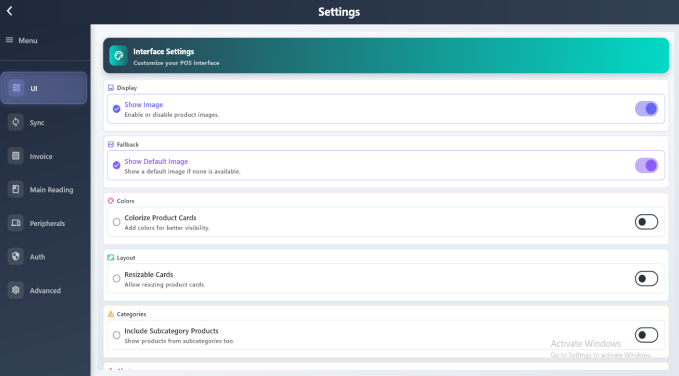Open Main Reading settings tab

pos(44,189)
